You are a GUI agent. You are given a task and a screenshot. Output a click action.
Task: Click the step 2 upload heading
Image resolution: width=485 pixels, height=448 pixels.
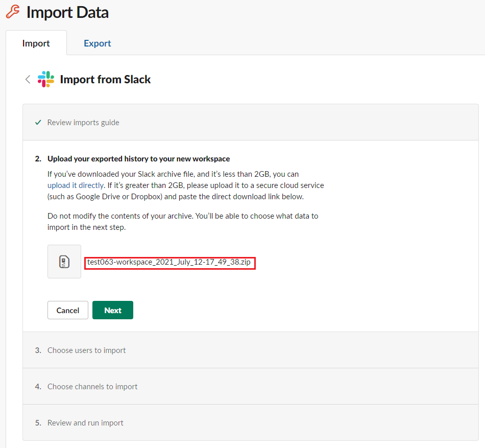pyautogui.click(x=138, y=159)
